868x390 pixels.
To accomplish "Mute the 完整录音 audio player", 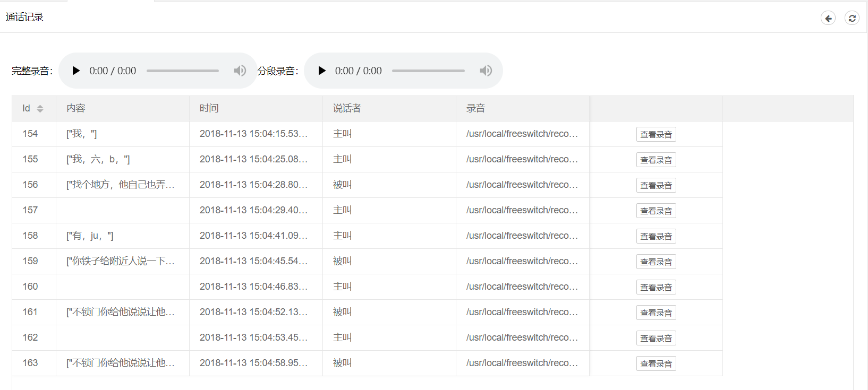I will pyautogui.click(x=240, y=71).
